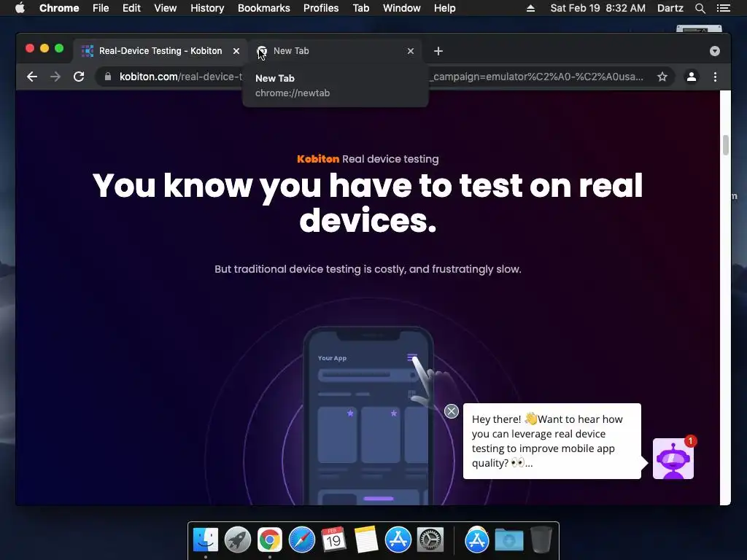Click 'But traditional device testing is costly' subtitle
The height and width of the screenshot is (560, 747).
pos(368,269)
